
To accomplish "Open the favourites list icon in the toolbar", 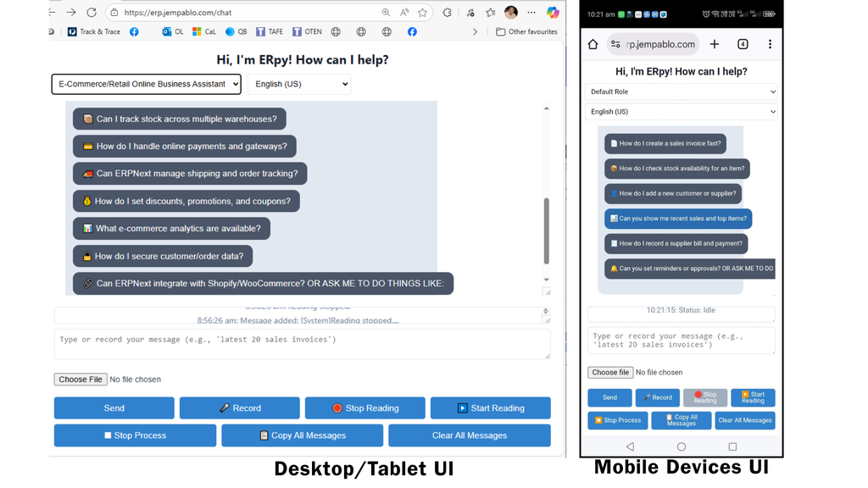I will [491, 12].
